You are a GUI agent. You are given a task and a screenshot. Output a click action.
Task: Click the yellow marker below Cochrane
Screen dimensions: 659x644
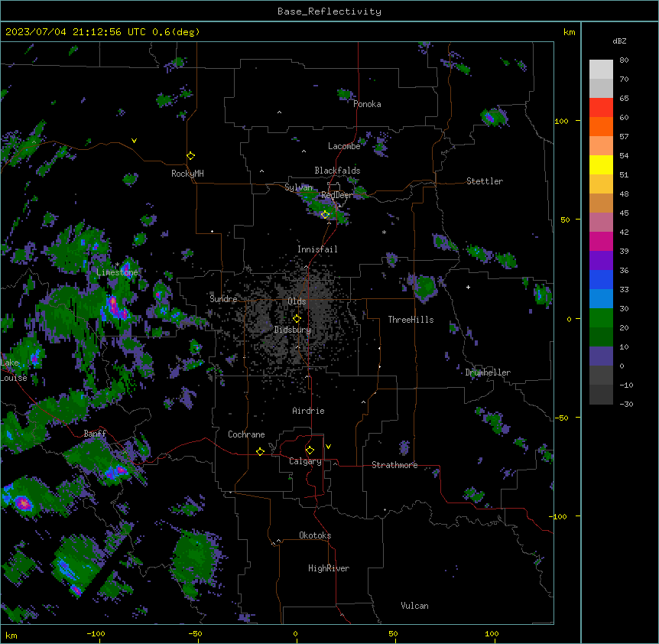(x=260, y=451)
